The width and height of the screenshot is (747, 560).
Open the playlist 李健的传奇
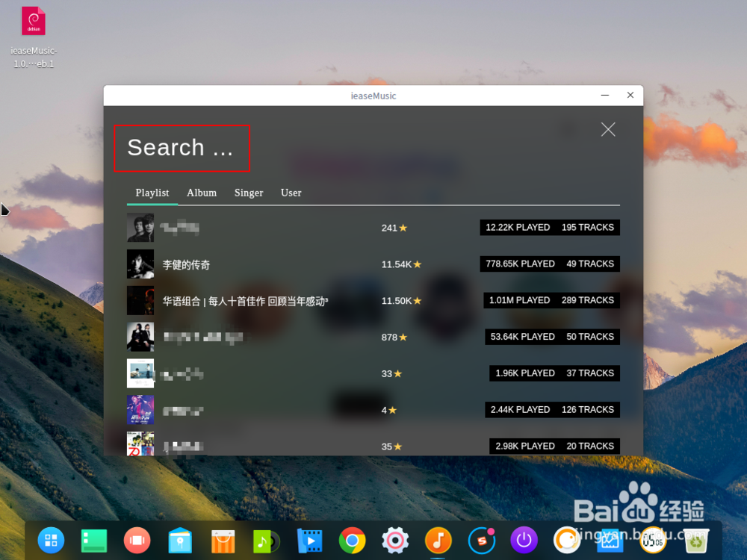tap(187, 264)
